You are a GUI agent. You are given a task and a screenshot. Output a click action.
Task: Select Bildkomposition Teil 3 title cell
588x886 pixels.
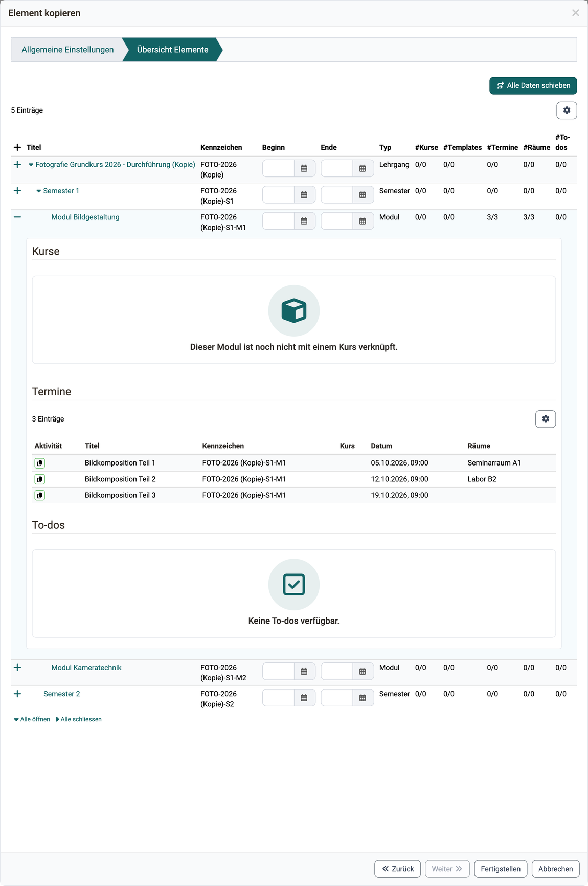pos(120,495)
